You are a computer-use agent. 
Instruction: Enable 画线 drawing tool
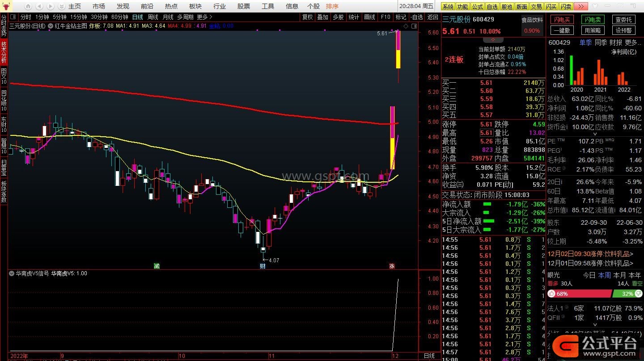tap(370, 17)
